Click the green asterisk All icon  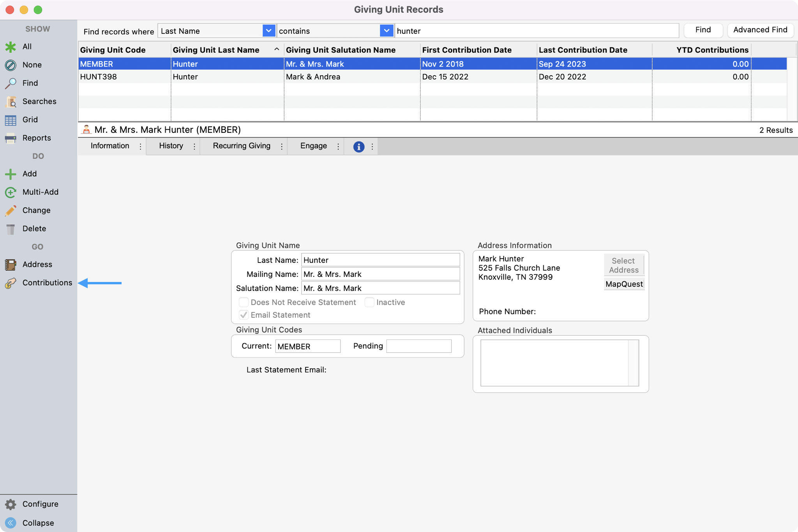(11, 47)
